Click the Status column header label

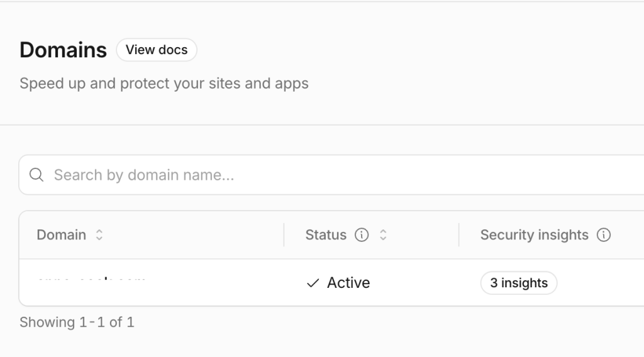point(326,234)
